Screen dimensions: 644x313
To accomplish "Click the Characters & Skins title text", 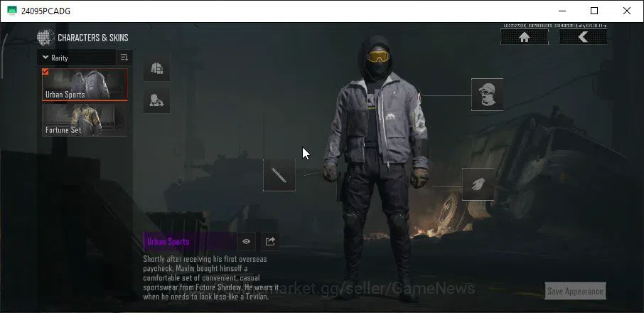I will [x=93, y=38].
